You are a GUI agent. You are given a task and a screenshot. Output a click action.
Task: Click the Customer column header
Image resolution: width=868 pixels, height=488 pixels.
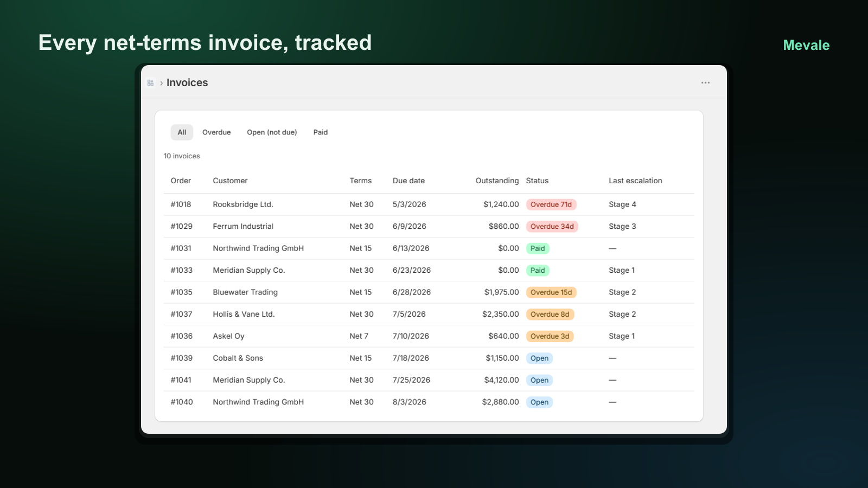(230, 181)
